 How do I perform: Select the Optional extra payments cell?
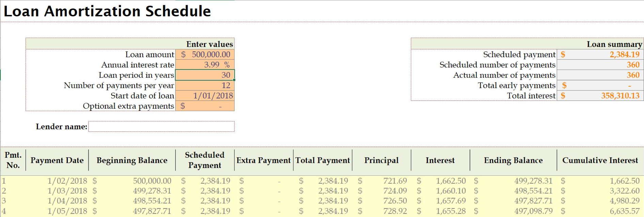coord(205,106)
